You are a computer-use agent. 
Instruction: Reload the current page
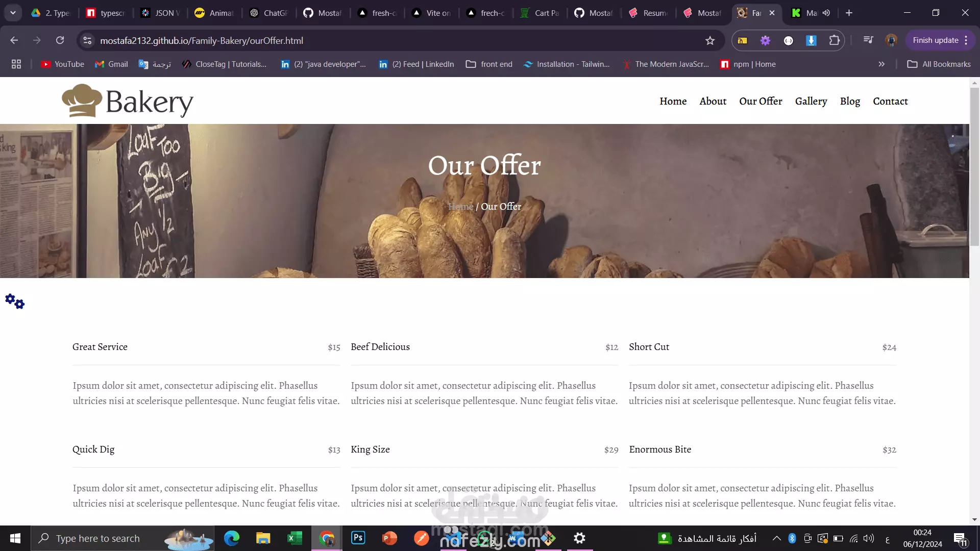(60, 40)
